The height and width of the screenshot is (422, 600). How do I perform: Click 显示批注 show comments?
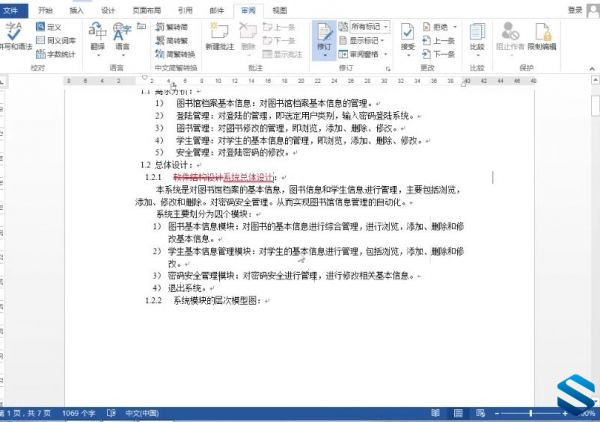[x=283, y=54]
